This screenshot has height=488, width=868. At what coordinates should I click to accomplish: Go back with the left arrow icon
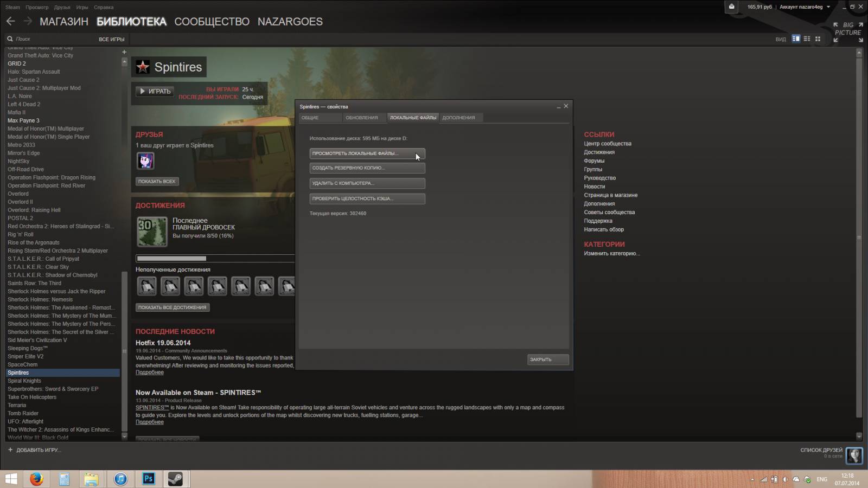coord(11,21)
